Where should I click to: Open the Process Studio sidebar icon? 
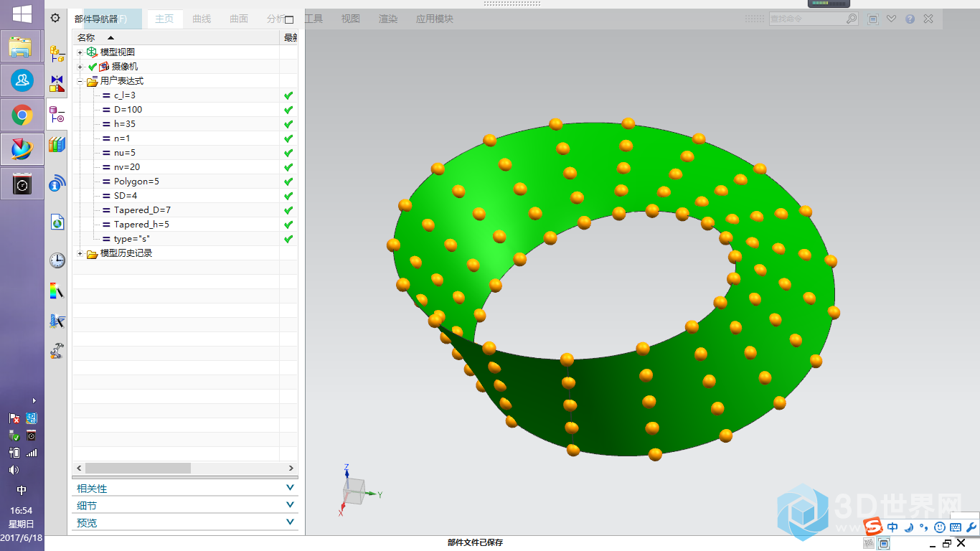point(57,321)
